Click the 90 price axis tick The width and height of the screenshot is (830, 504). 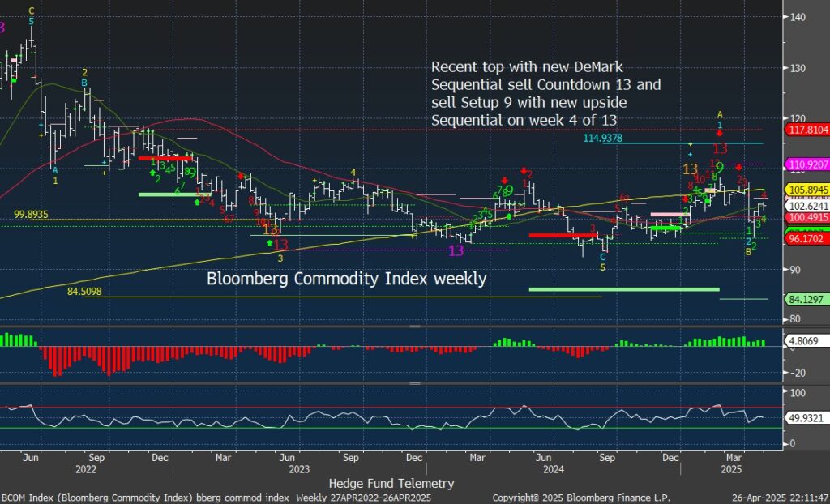coord(794,270)
